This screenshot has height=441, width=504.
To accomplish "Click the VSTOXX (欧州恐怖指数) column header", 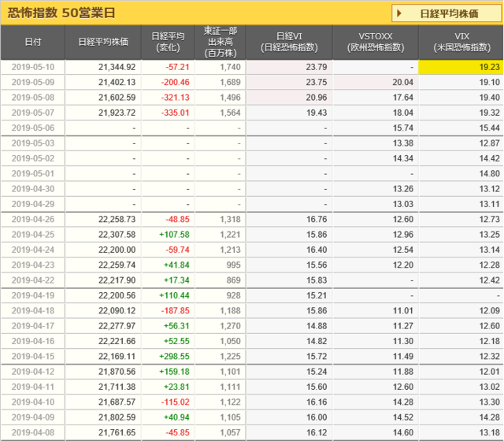I will point(375,43).
